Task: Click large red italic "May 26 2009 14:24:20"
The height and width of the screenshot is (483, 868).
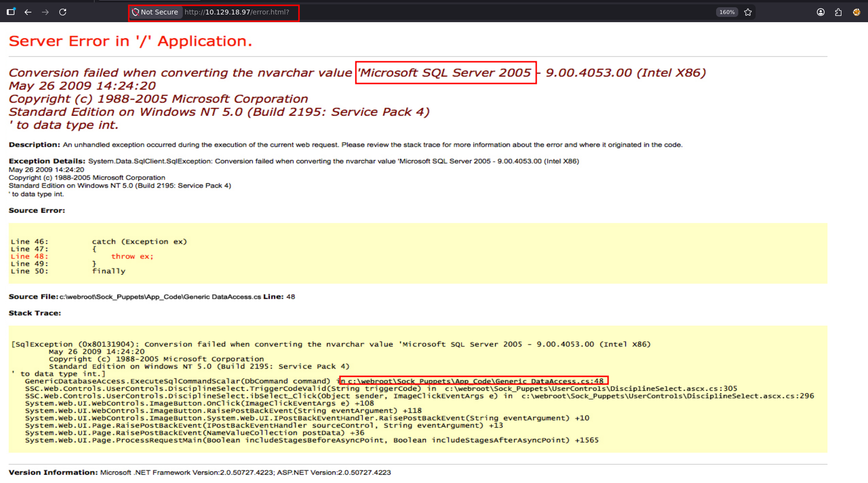Action: coord(82,86)
